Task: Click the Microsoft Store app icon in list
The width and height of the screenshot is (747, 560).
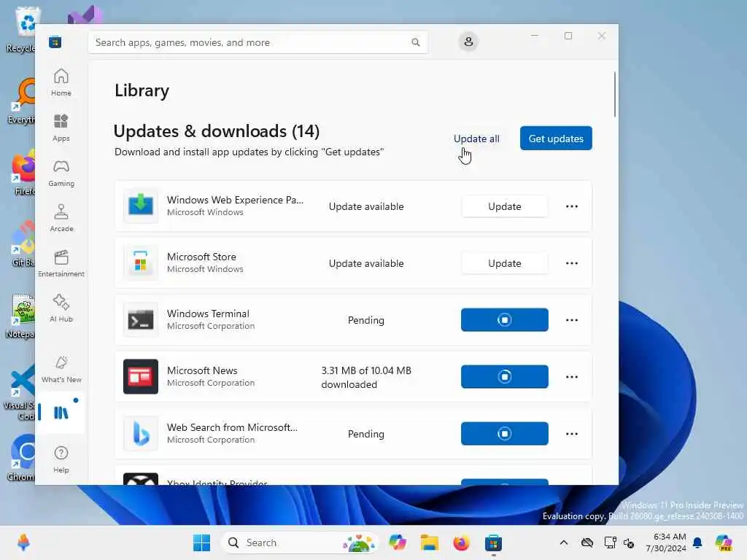Action: (x=141, y=262)
